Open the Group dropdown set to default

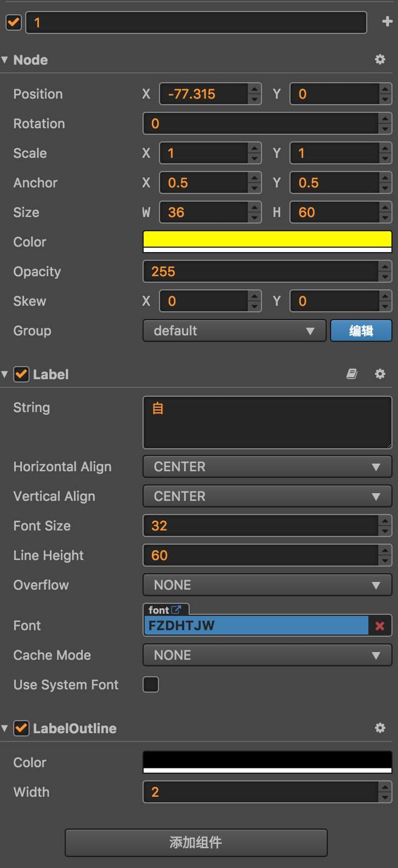tap(234, 331)
